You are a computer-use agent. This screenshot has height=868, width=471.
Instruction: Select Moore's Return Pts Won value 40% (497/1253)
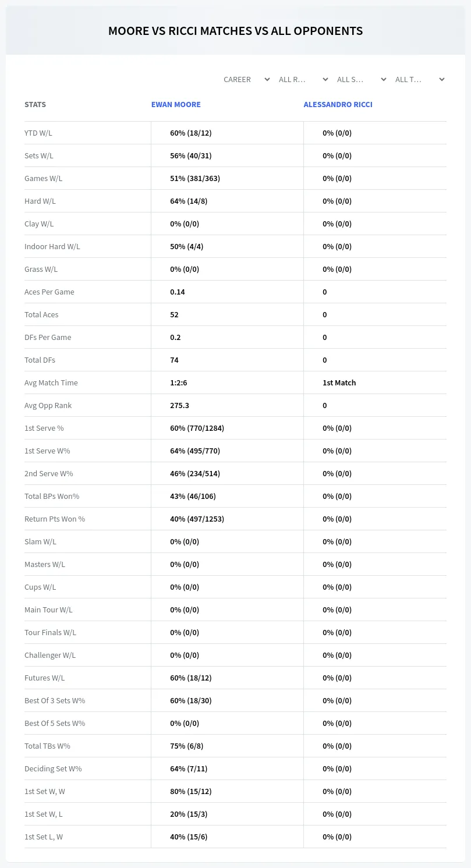(197, 519)
